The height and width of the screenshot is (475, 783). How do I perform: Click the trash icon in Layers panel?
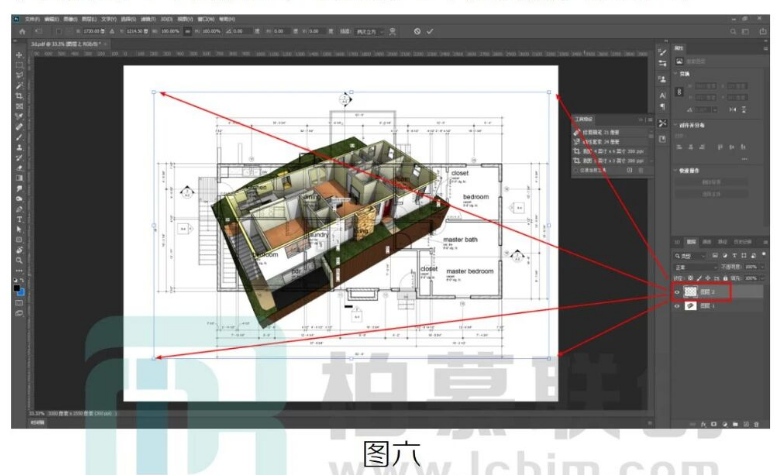tap(756, 424)
